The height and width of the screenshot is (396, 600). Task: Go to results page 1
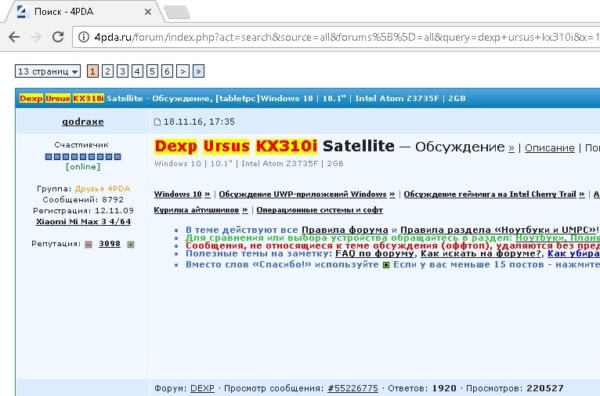tap(93, 71)
